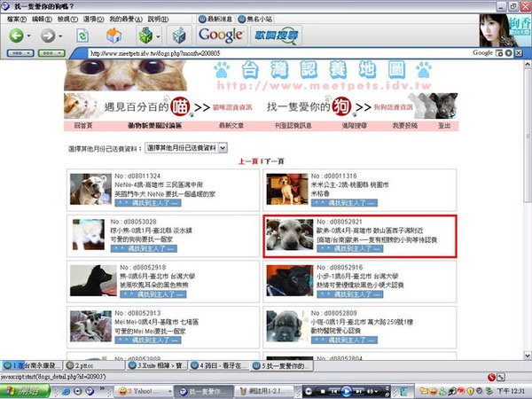The width and height of the screenshot is (532, 399).
Task: Open the bulldog photo for d08011324
Action: [x=90, y=189]
